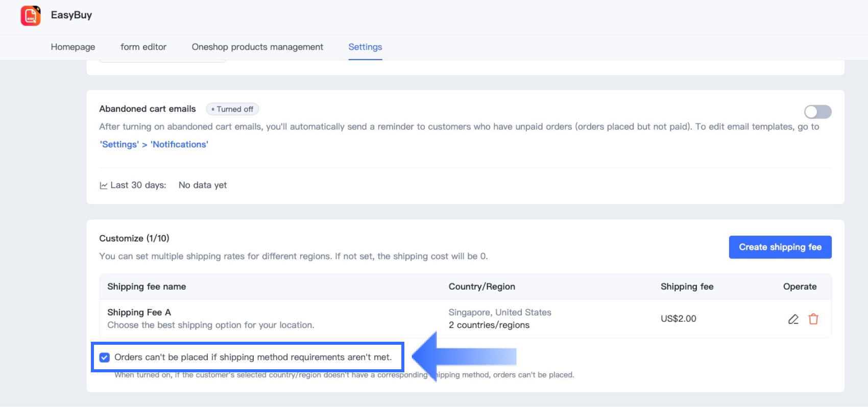Click the Shipping Fee A name
This screenshot has height=407, width=868.
(x=139, y=312)
